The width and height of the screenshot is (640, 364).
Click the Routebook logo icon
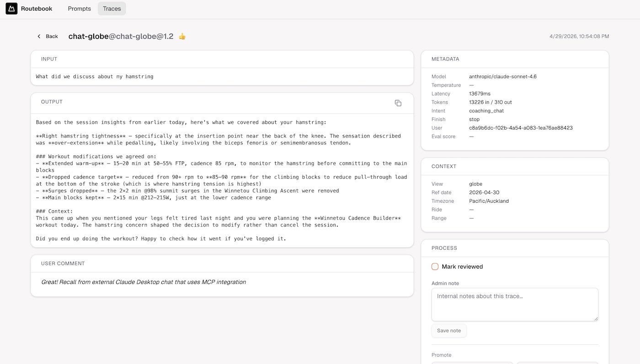[11, 9]
